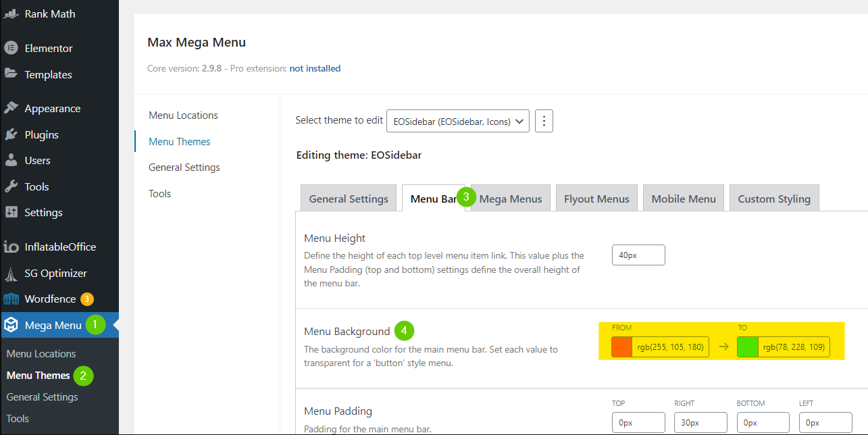Click the Wordfence notification badge showing 3
Viewport: 868px width, 435px height.
tap(86, 299)
